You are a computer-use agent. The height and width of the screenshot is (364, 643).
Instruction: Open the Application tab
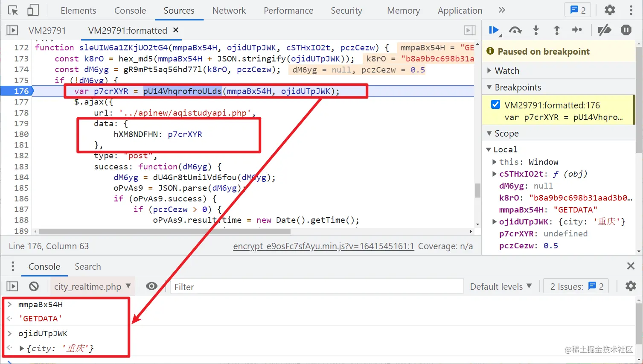pos(460,10)
